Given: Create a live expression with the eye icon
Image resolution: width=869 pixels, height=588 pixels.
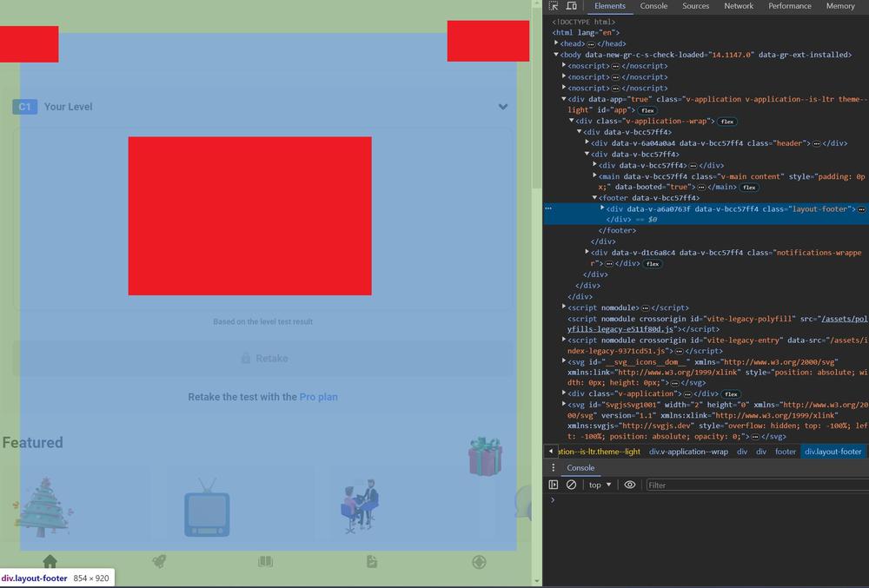Looking at the screenshot, I should [x=630, y=485].
